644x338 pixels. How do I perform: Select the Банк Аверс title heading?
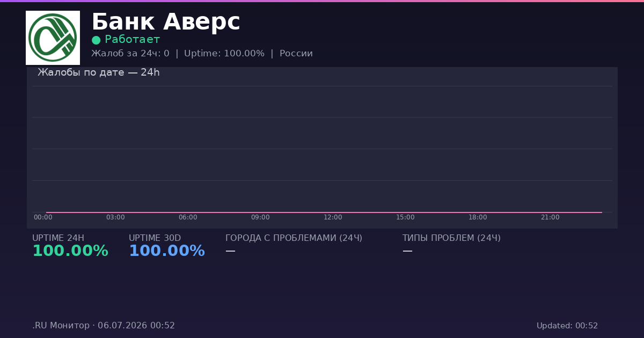[x=166, y=23]
